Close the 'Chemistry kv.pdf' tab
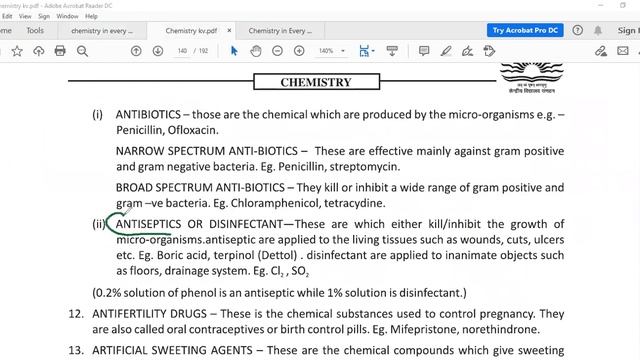 [229, 31]
